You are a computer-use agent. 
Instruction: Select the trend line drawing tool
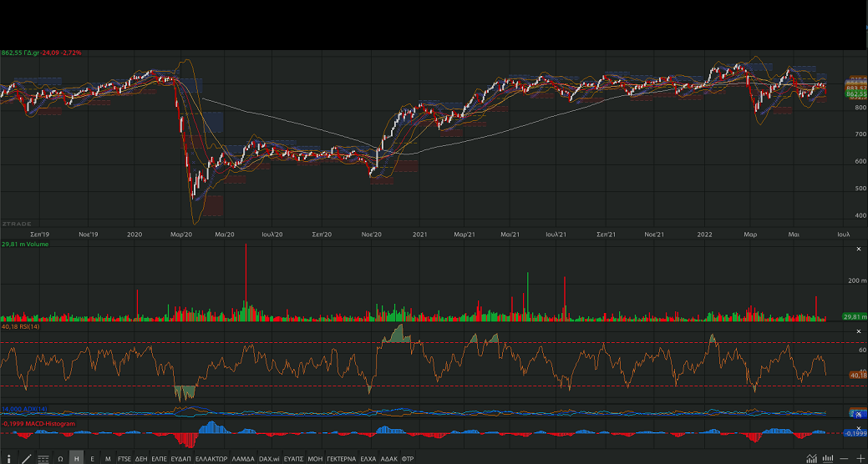pyautogui.click(x=26, y=458)
